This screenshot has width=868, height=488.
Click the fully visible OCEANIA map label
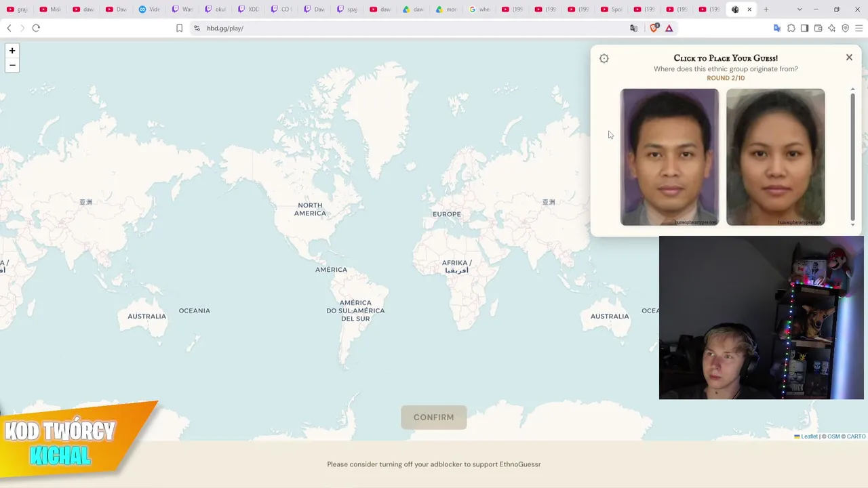point(195,310)
